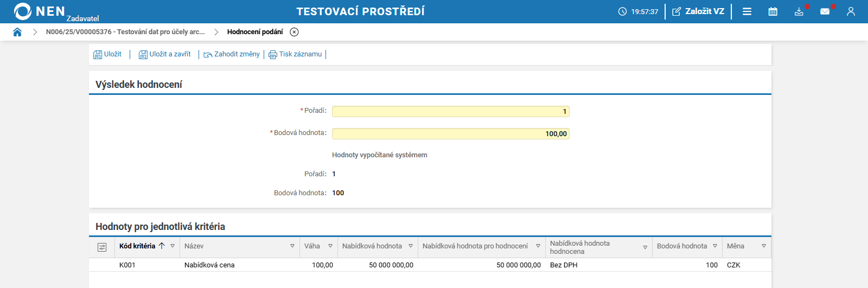
Task: Go to the home page icon
Action: coord(17,32)
